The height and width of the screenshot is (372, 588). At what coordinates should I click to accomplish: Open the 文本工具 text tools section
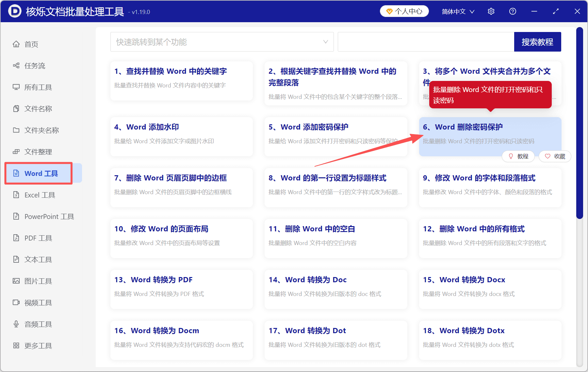point(37,259)
